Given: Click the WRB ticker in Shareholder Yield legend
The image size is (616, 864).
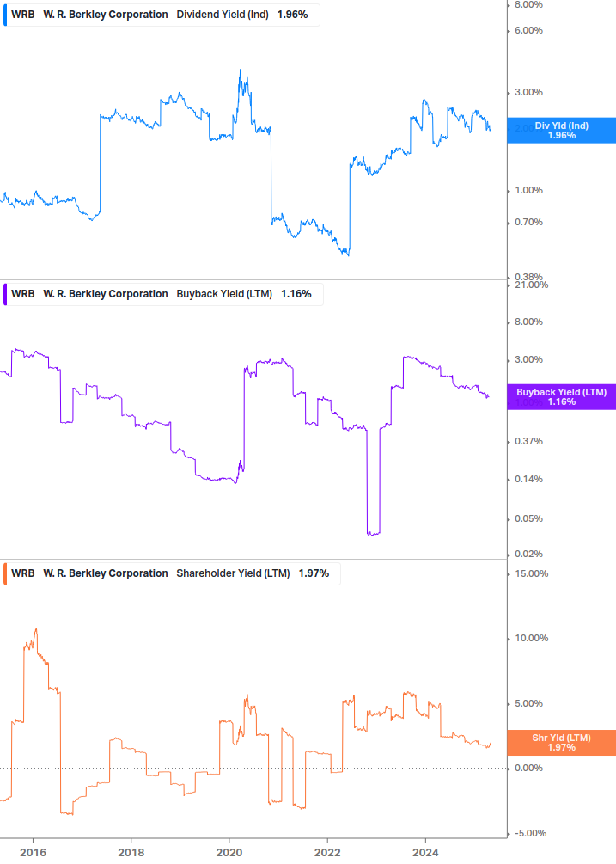Looking at the screenshot, I should click(23, 573).
